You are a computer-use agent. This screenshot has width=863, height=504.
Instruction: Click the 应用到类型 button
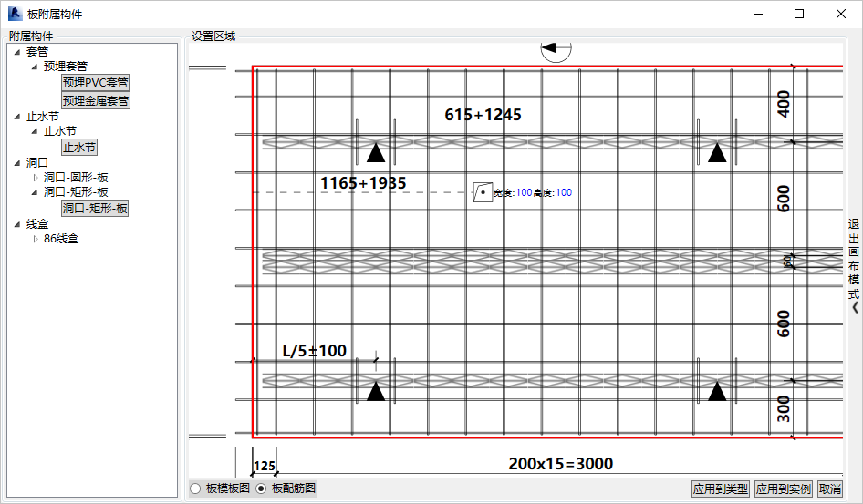(721, 489)
